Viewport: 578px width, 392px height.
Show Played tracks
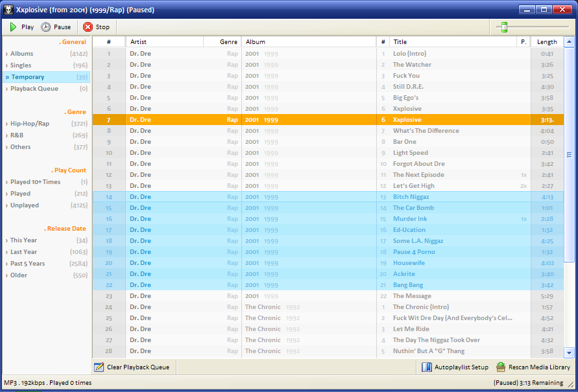point(47,194)
